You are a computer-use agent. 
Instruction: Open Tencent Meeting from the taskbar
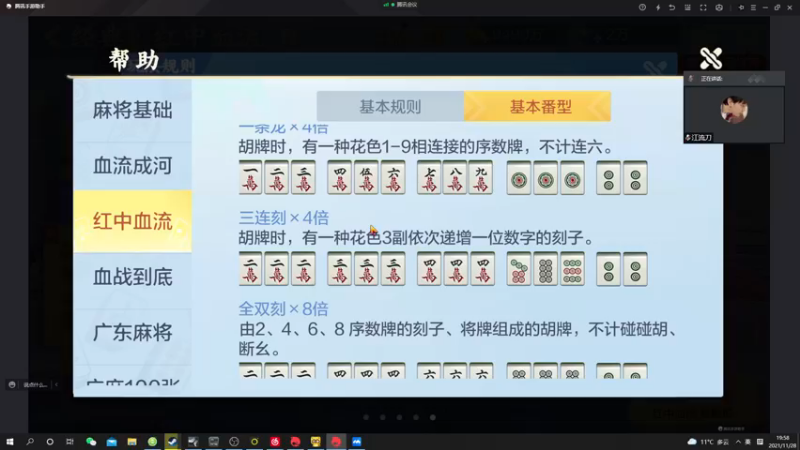[356, 442]
